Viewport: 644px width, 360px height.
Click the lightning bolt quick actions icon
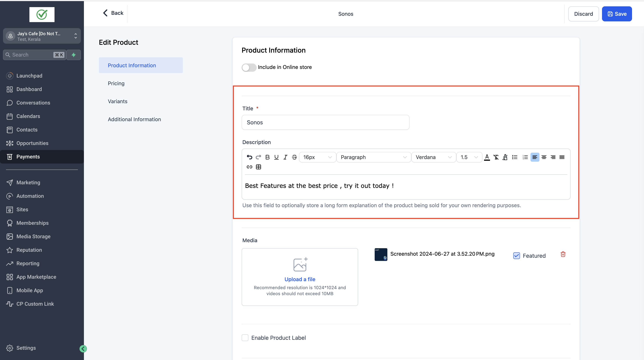tap(73, 55)
